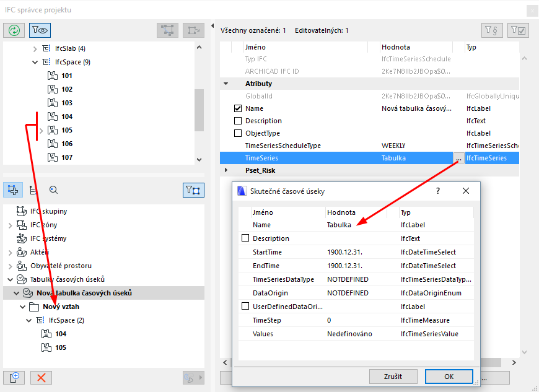Click the StartTime value 1900.12.31.

[345, 252]
